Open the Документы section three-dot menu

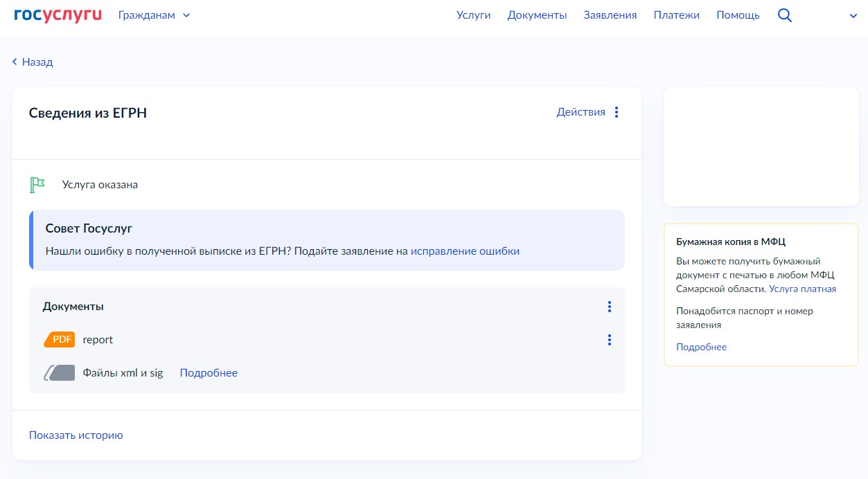tap(609, 307)
